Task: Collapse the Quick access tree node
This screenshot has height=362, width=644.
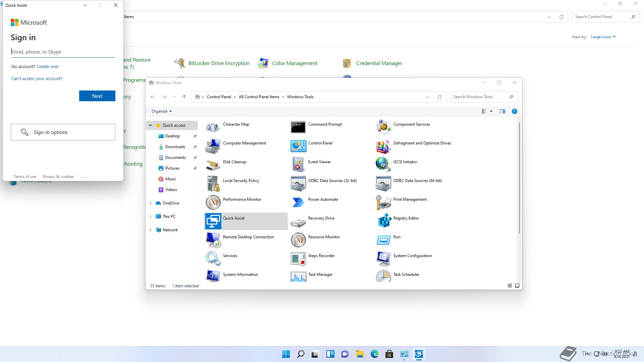Action: click(x=151, y=125)
